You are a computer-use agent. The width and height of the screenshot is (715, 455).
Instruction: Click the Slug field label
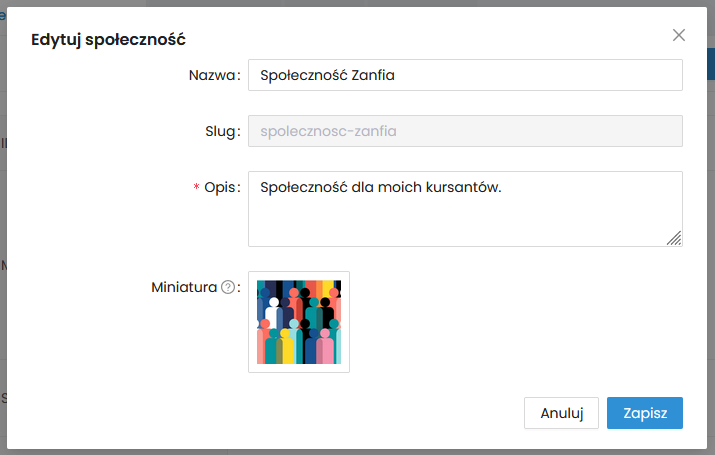pyautogui.click(x=219, y=131)
